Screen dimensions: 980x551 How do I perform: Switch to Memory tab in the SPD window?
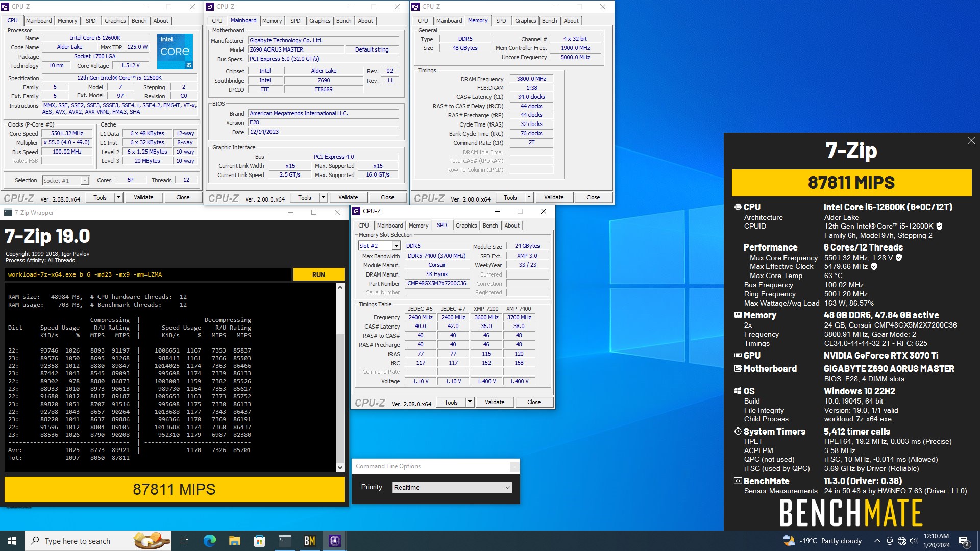click(419, 226)
